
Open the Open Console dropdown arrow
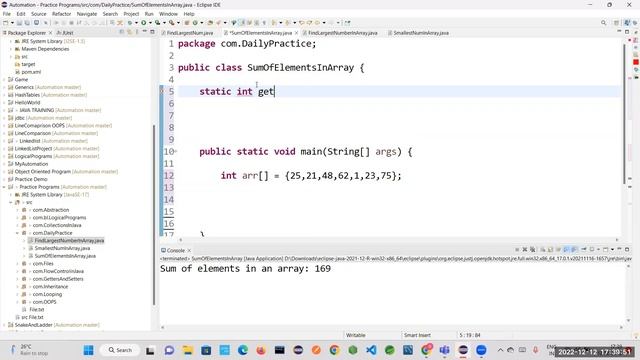612,249
